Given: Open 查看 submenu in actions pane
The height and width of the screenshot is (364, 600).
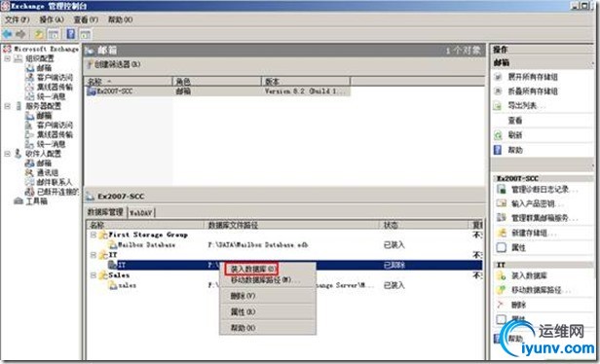Looking at the screenshot, I should [x=515, y=121].
